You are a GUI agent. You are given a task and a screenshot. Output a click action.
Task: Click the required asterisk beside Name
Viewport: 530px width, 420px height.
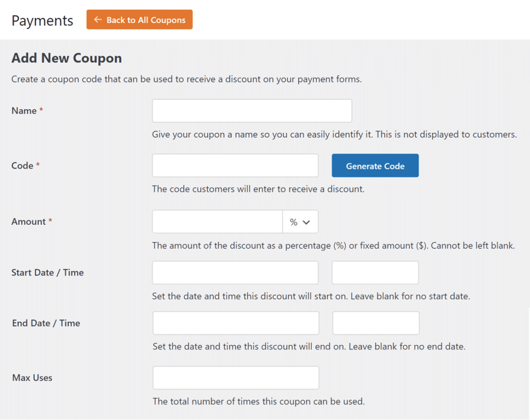(x=41, y=108)
